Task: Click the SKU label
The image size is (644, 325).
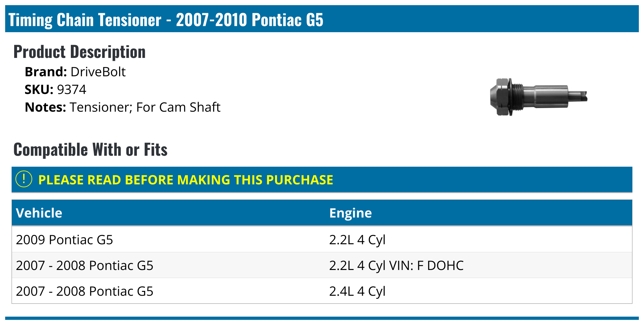Action: pos(39,89)
